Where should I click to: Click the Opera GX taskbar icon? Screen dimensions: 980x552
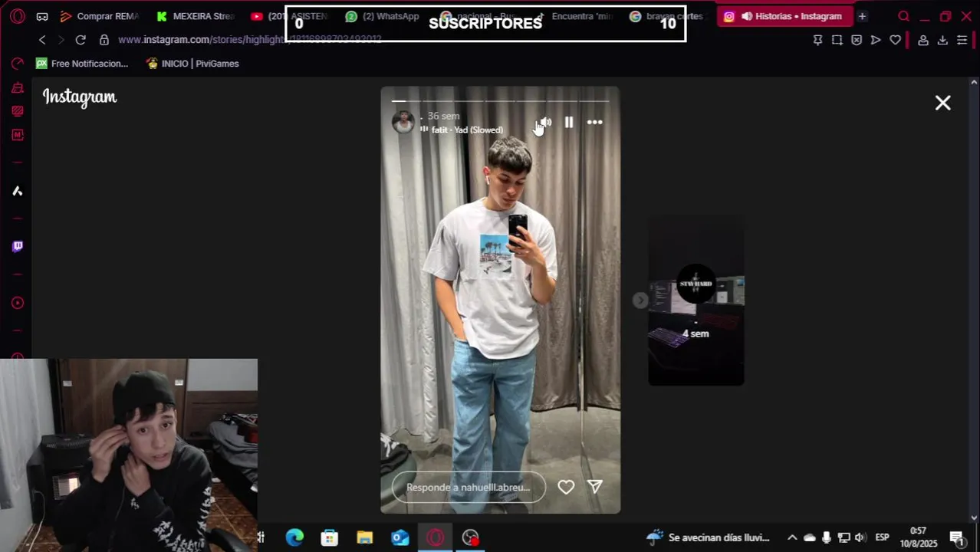tap(436, 537)
